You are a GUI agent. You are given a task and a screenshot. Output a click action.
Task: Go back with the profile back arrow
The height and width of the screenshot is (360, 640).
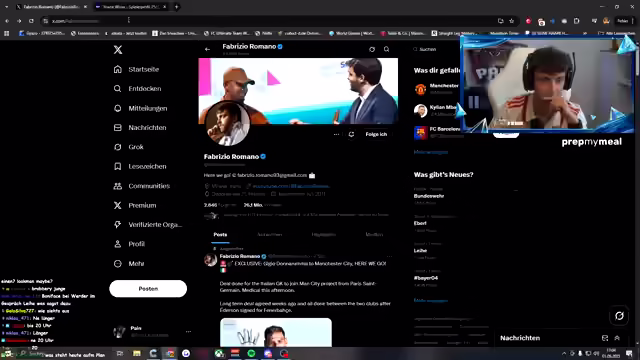(207, 49)
